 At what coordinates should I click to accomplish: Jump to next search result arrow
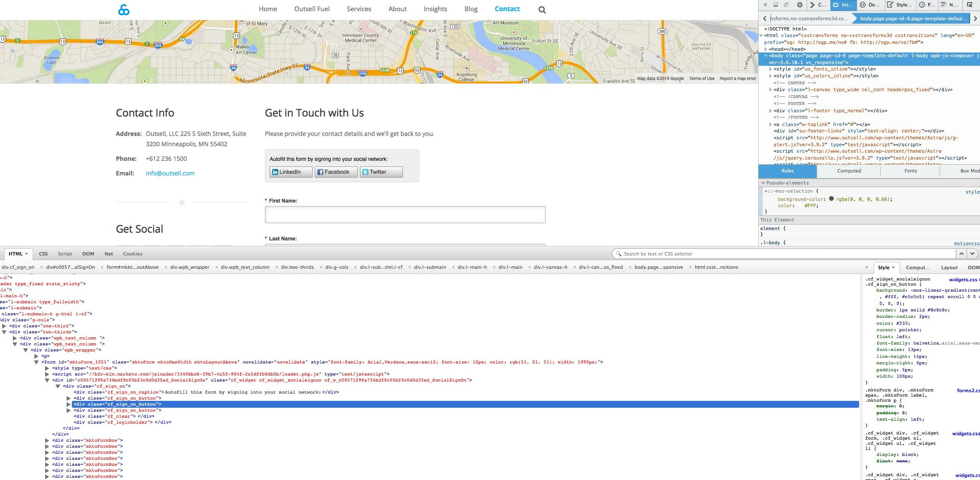click(972, 254)
